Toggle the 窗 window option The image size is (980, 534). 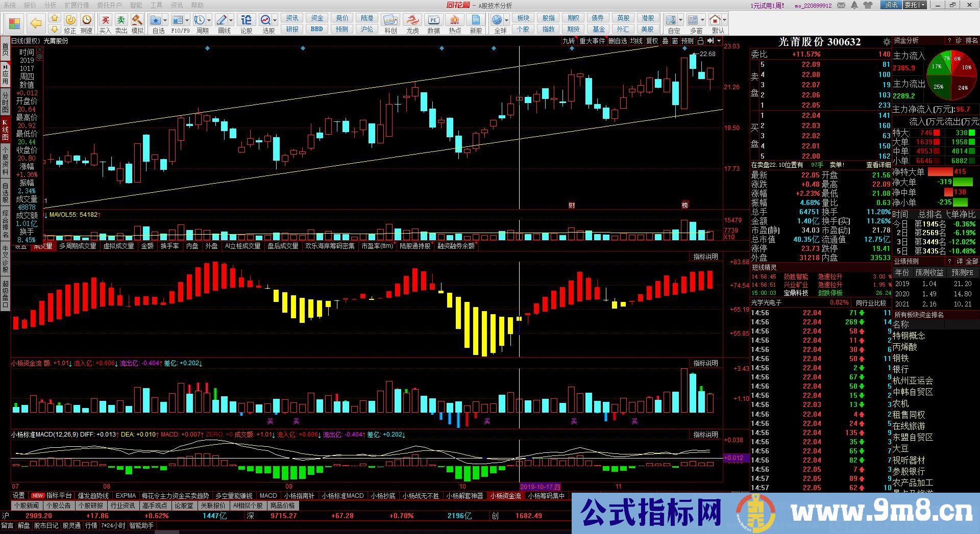click(x=675, y=41)
